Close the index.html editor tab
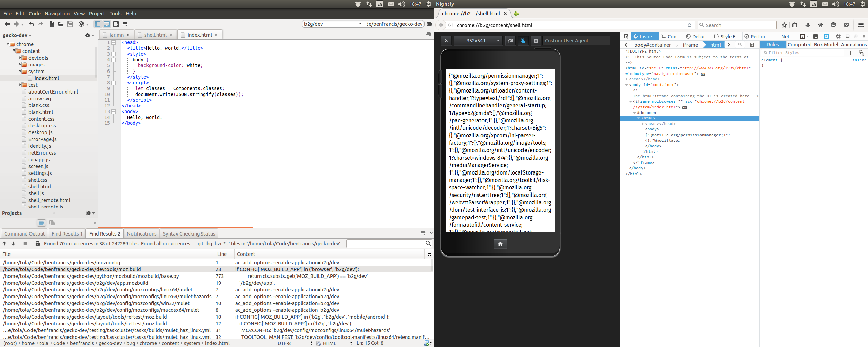 [216, 35]
